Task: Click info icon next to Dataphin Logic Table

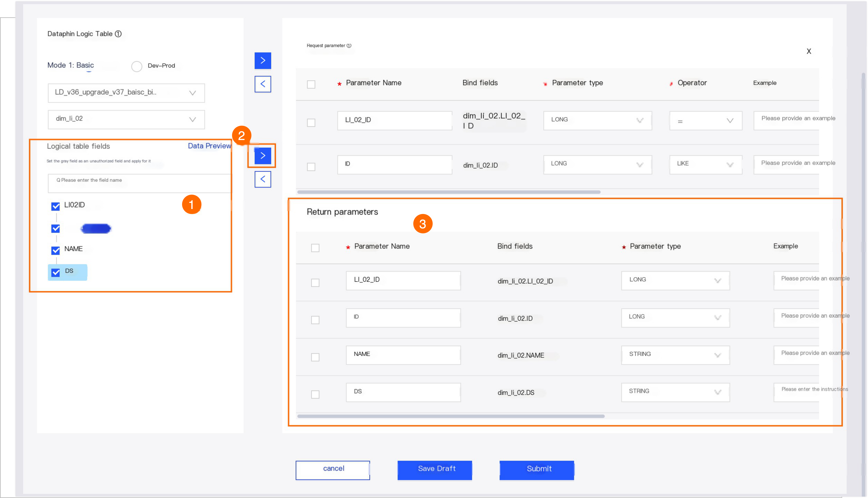Action: pyautogui.click(x=118, y=34)
